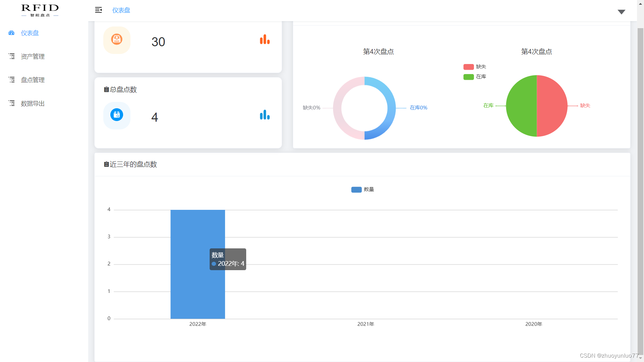This screenshot has width=644, height=362.
Task: Click the blue bar chart icon
Action: [x=265, y=115]
